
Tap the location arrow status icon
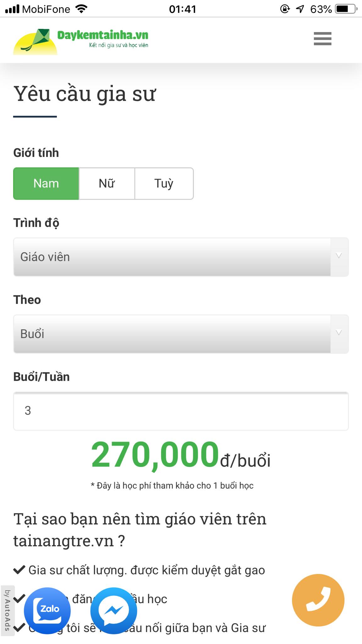(300, 9)
